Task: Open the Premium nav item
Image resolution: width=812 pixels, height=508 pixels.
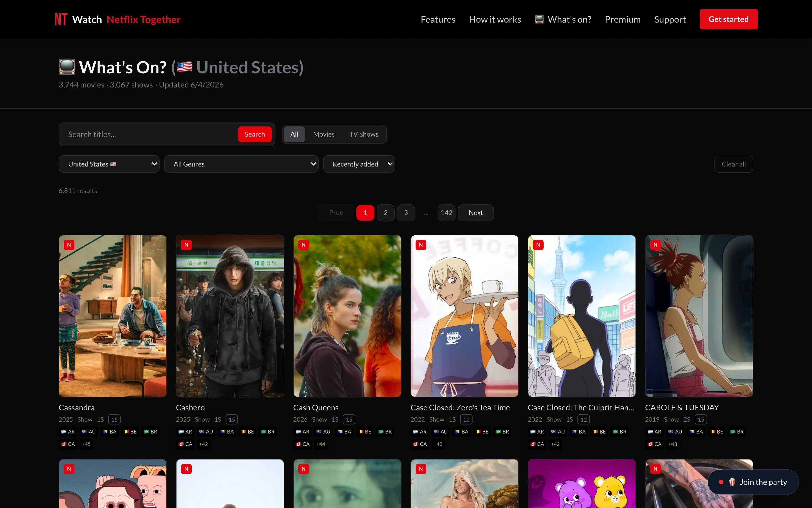Action: click(x=623, y=19)
